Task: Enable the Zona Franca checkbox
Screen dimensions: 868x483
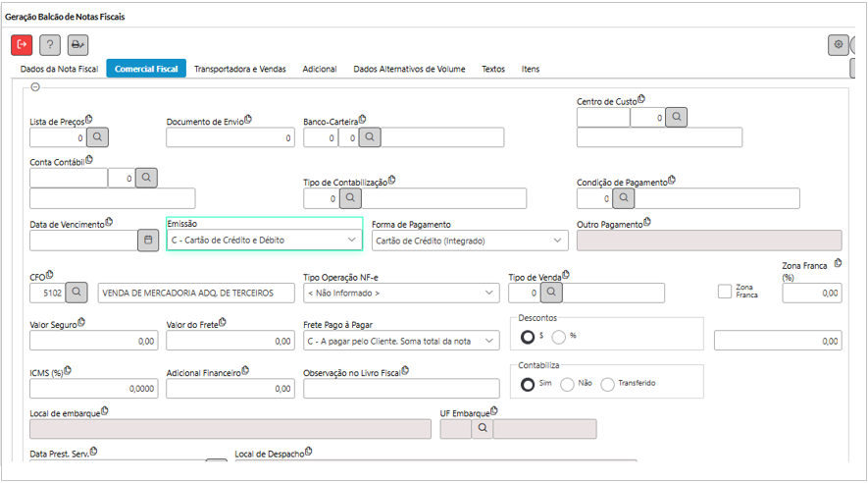Action: click(725, 292)
